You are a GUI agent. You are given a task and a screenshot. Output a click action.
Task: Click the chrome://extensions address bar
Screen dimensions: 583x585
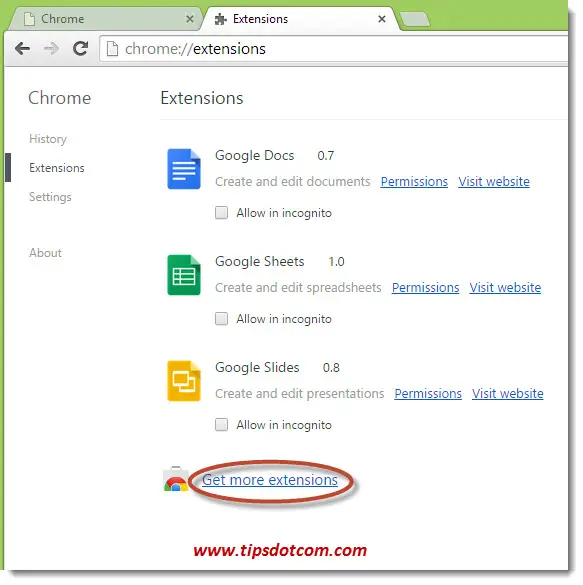(x=333, y=49)
